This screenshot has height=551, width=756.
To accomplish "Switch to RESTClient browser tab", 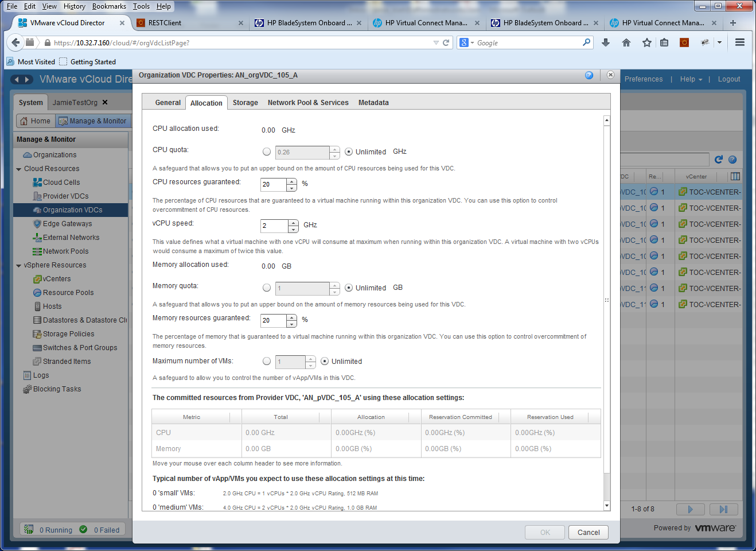I will 189,23.
